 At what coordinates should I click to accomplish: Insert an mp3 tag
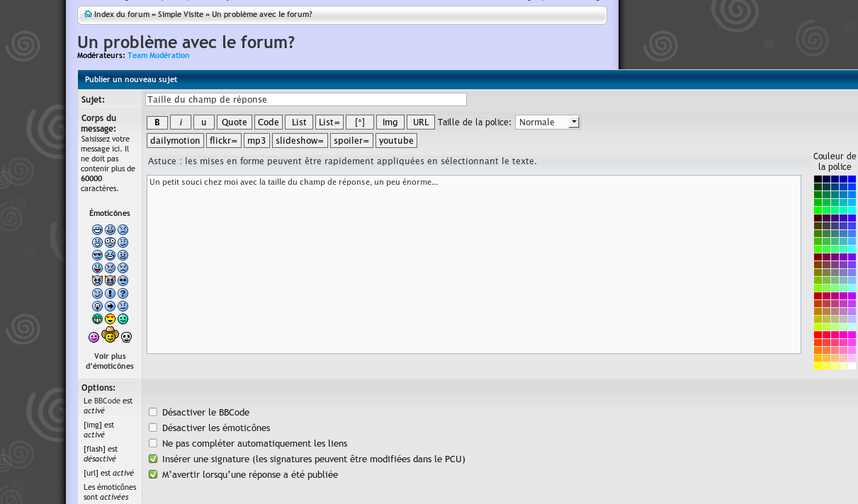pyautogui.click(x=256, y=140)
